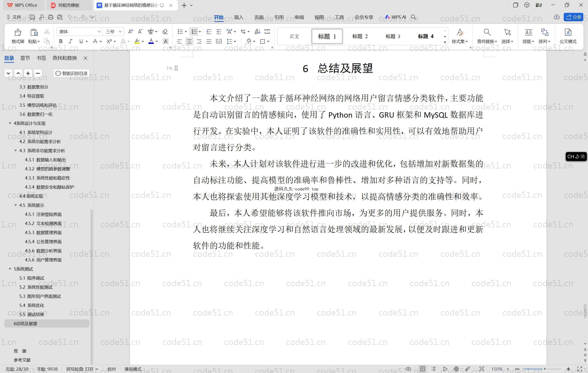Click the Paste (粘贴) clipboard icon

point(34,32)
